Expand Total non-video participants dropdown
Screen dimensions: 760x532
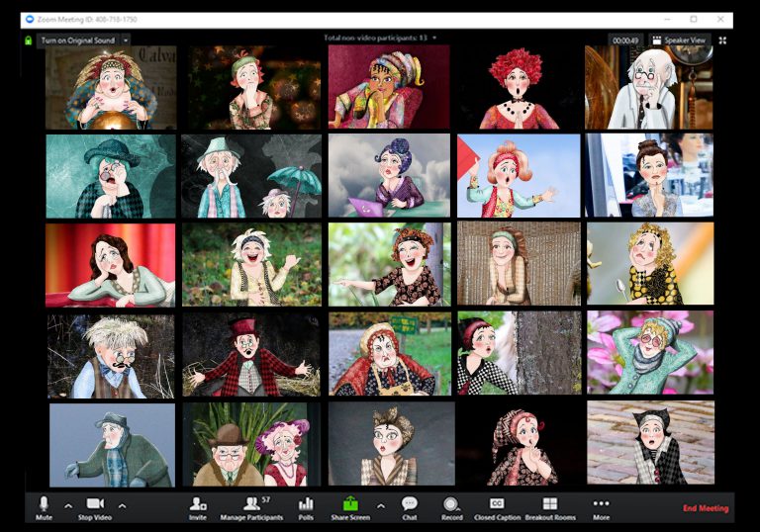click(434, 38)
